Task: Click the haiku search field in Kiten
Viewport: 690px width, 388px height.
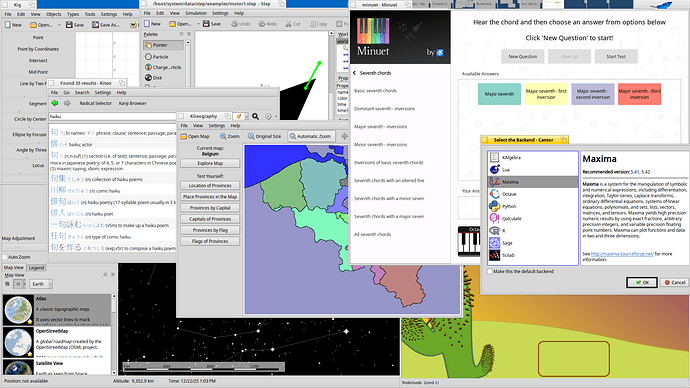Action: (112, 117)
